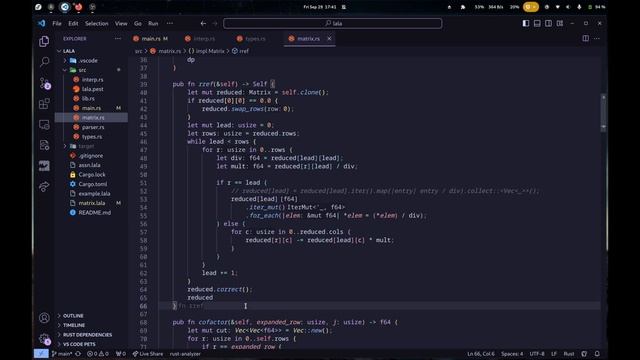Click rref symbol in breadcrumb
Viewport: 640px width, 360px height.
point(240,51)
